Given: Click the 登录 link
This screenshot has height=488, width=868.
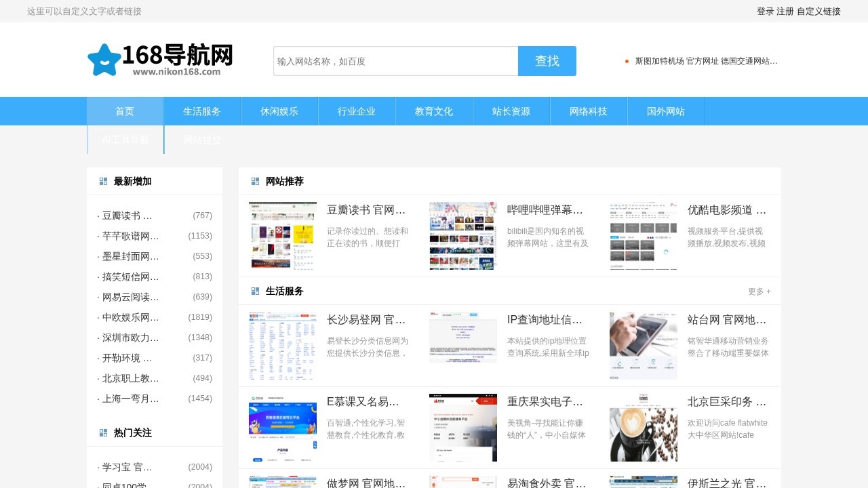Looking at the screenshot, I should coord(765,12).
